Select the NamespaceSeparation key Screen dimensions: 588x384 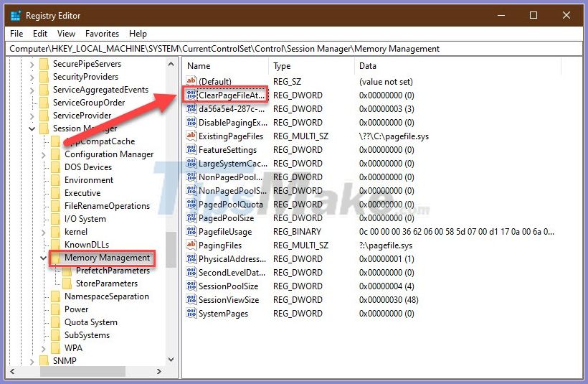point(107,296)
